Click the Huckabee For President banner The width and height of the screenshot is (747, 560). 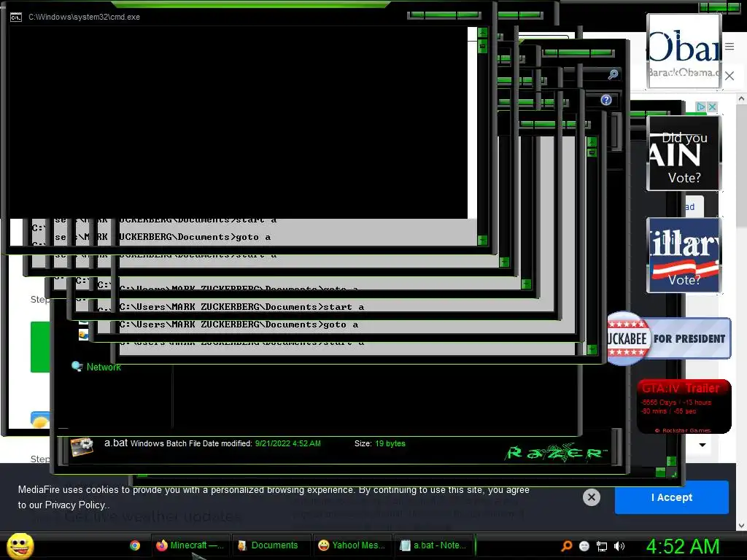click(x=670, y=338)
